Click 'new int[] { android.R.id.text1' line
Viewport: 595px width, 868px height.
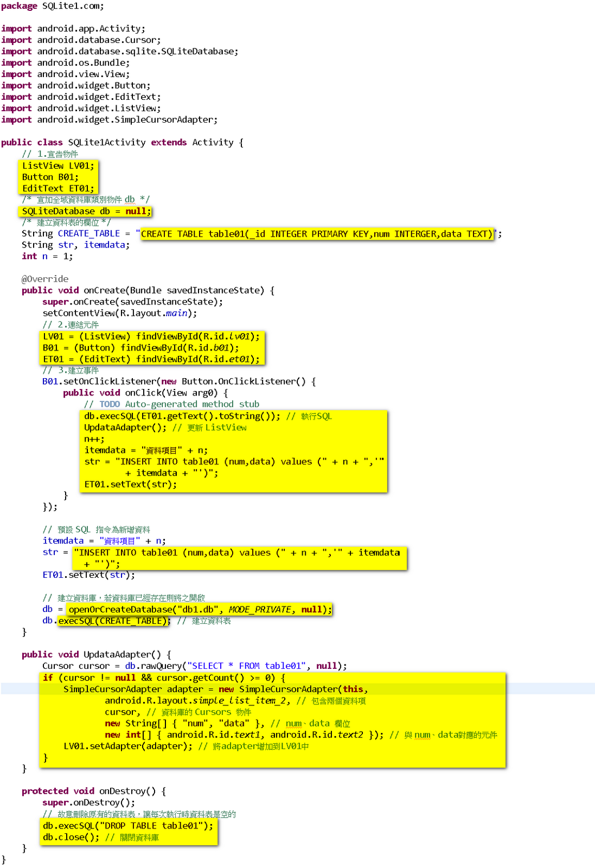[244, 735]
